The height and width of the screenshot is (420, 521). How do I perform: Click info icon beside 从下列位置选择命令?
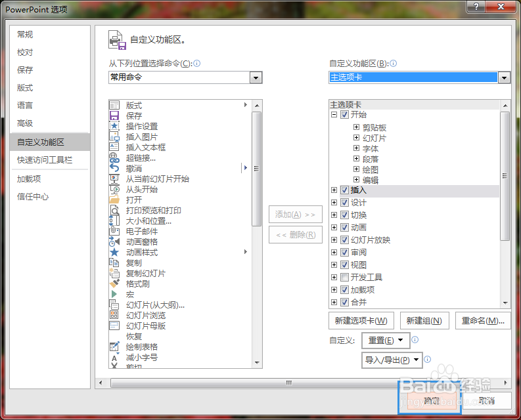[x=196, y=63]
